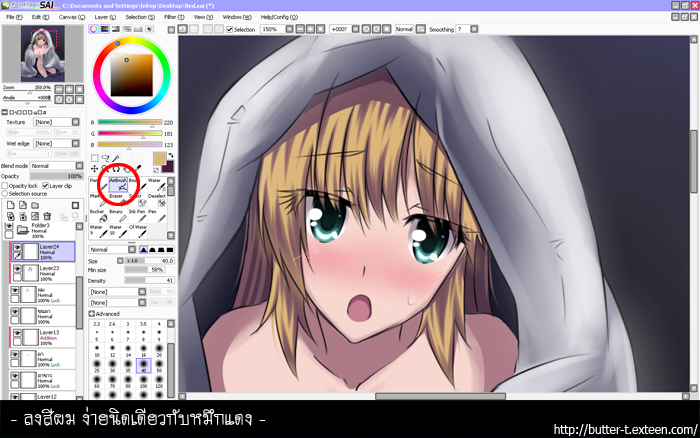The image size is (700, 438).
Task: Click the background dark purple swatch
Action: [x=169, y=167]
